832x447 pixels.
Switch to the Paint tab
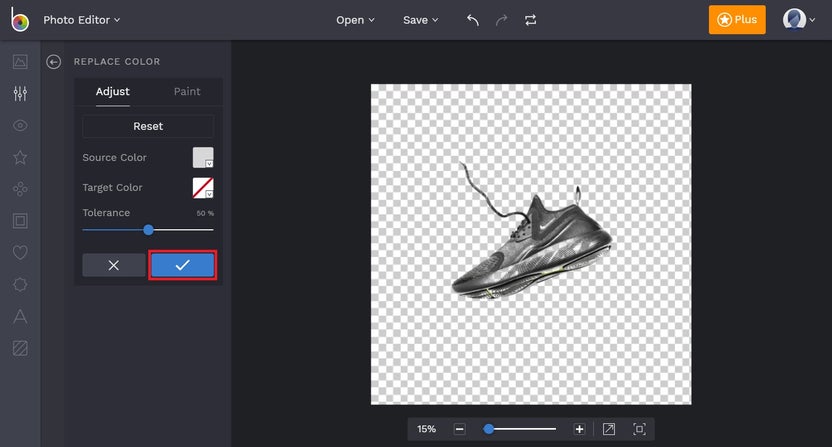click(187, 91)
